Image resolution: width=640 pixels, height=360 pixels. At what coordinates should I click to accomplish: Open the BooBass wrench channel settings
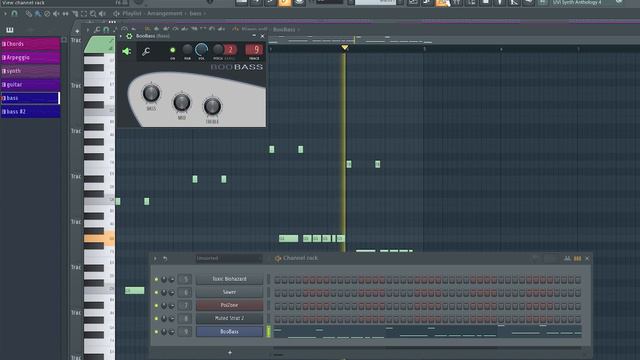[x=146, y=51]
